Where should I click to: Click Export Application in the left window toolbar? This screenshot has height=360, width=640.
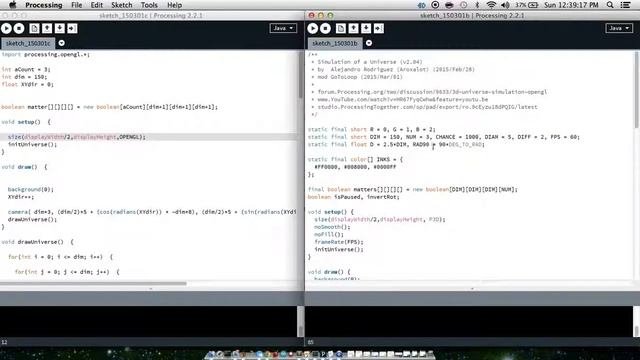coord(72,28)
